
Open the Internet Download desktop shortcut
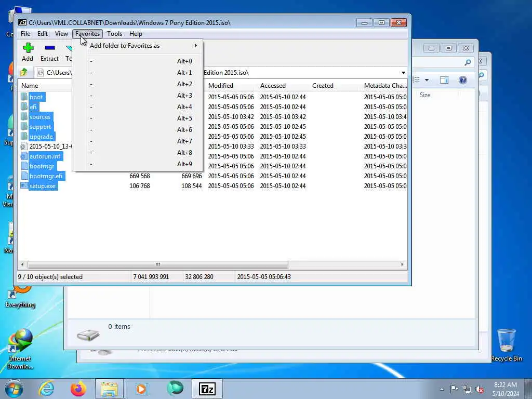tap(20, 350)
